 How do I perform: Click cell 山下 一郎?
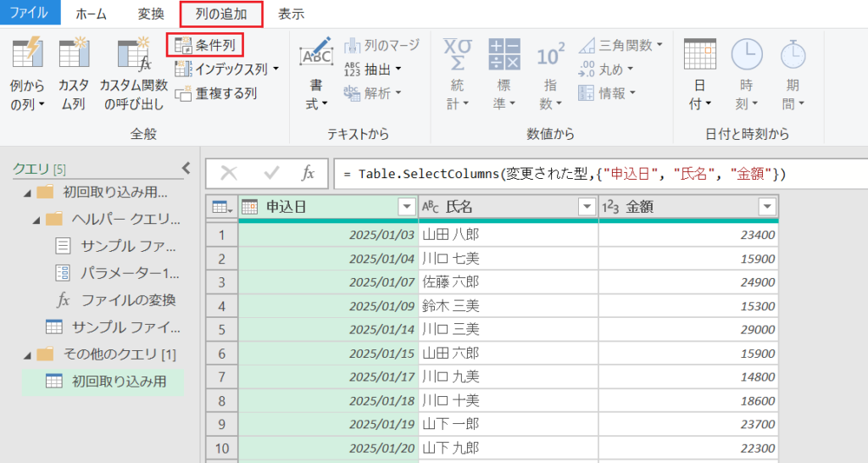(x=509, y=424)
